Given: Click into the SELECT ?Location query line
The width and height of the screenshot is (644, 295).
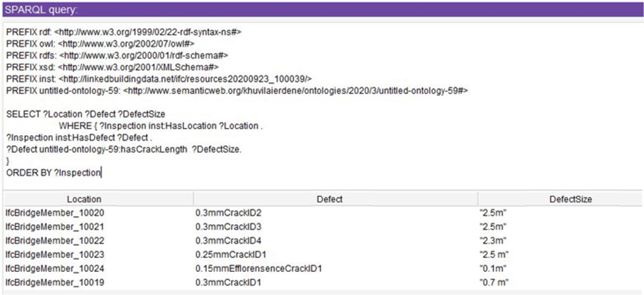Looking at the screenshot, I should point(85,114).
